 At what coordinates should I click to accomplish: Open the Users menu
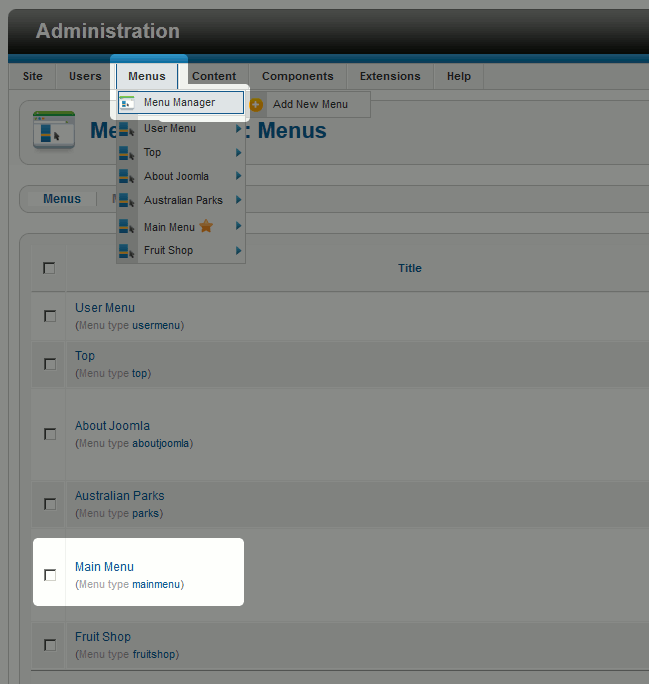click(x=85, y=76)
